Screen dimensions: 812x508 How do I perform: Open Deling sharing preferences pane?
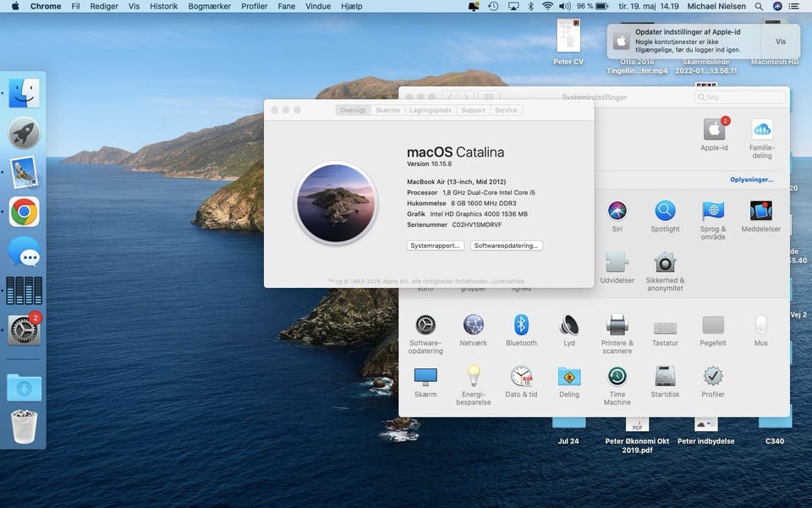tap(569, 382)
